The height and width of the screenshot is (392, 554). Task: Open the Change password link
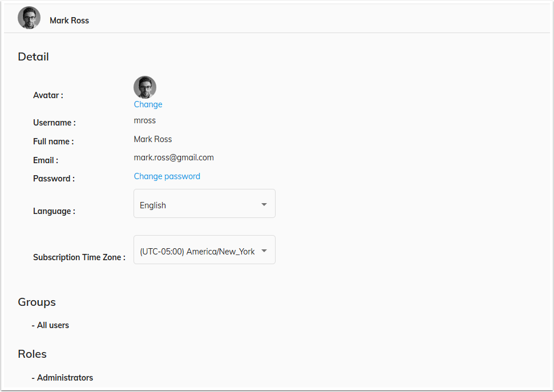tap(167, 176)
